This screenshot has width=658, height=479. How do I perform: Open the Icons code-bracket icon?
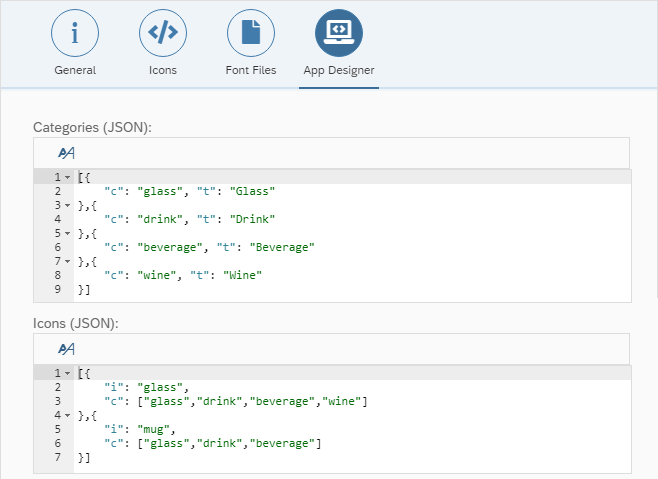pos(163,33)
